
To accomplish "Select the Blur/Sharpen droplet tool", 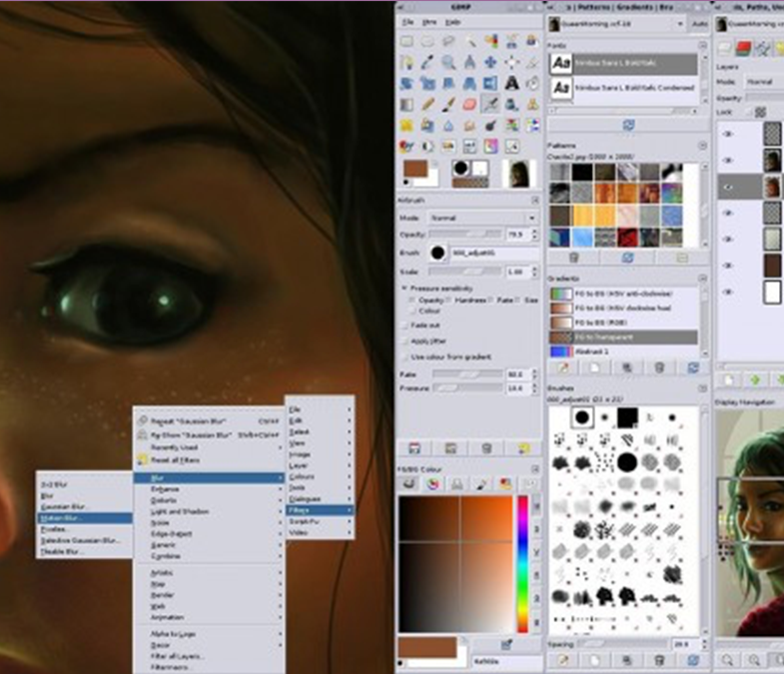I will [x=448, y=126].
